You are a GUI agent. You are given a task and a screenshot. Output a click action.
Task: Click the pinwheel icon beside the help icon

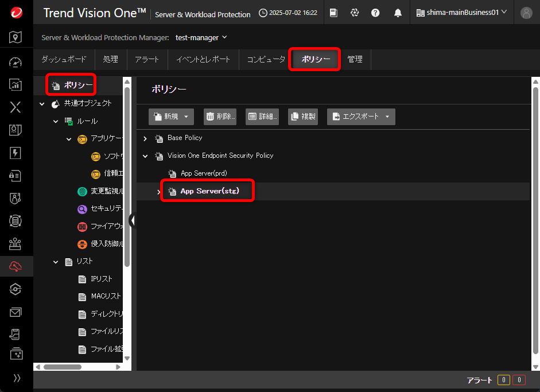pyautogui.click(x=355, y=13)
